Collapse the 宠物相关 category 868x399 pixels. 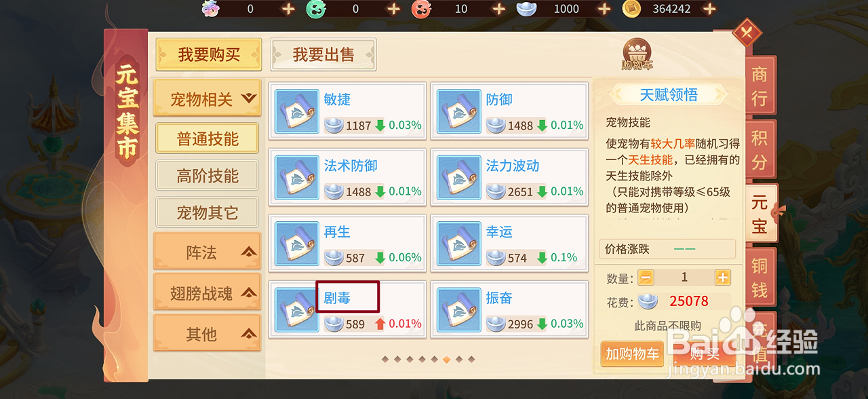coord(208,99)
